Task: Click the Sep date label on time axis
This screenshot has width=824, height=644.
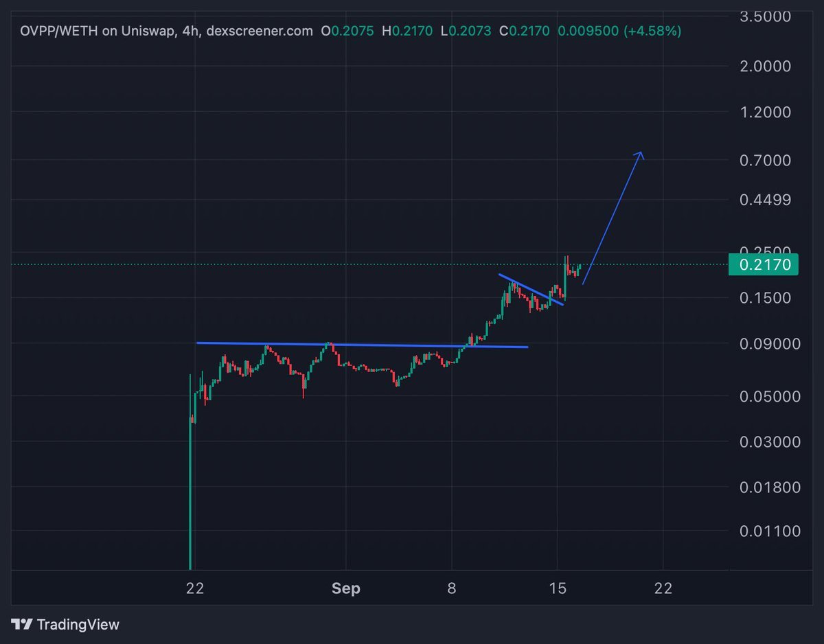Action: (345, 588)
